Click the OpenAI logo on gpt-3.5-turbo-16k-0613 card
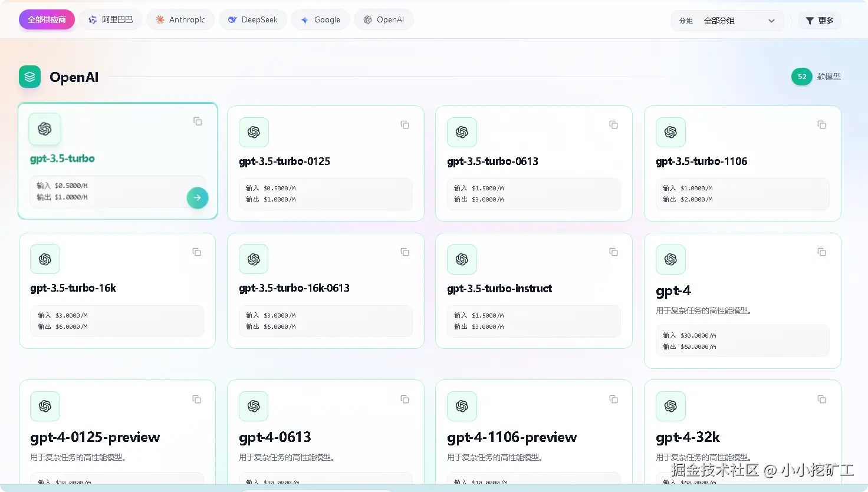 coord(254,259)
